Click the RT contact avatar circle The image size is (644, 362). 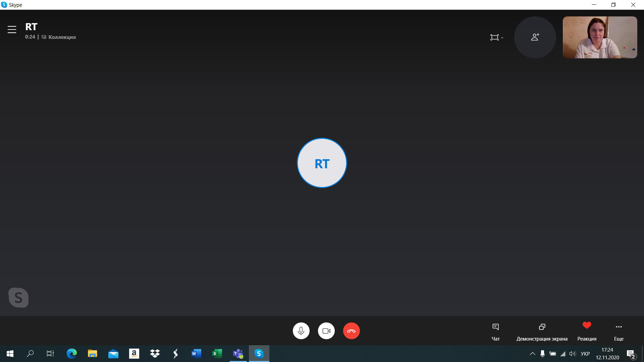pyautogui.click(x=322, y=163)
